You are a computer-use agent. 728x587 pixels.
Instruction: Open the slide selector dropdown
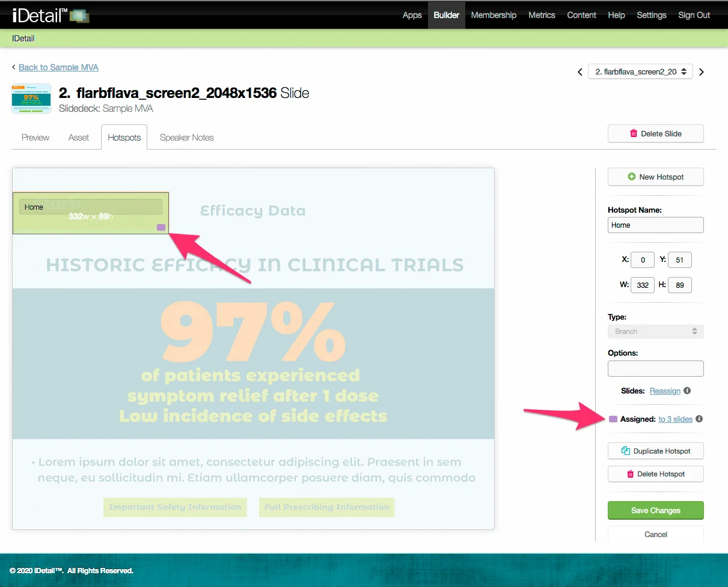pos(640,71)
